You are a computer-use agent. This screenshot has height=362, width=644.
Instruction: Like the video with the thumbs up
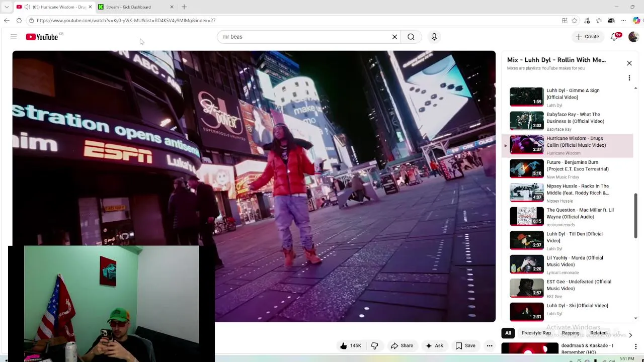tap(350, 346)
